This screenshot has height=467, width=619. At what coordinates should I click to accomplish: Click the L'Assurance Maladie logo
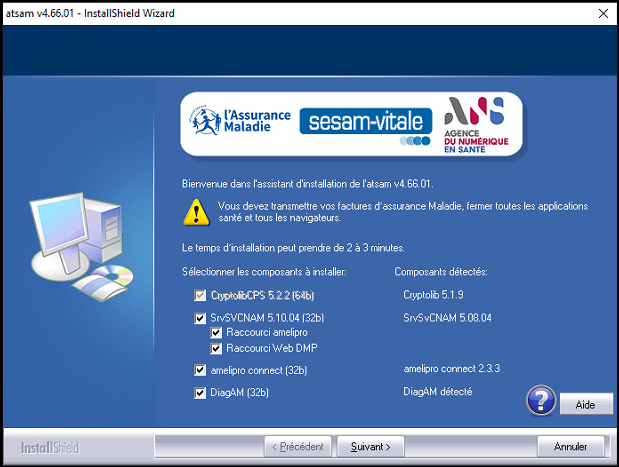240,120
